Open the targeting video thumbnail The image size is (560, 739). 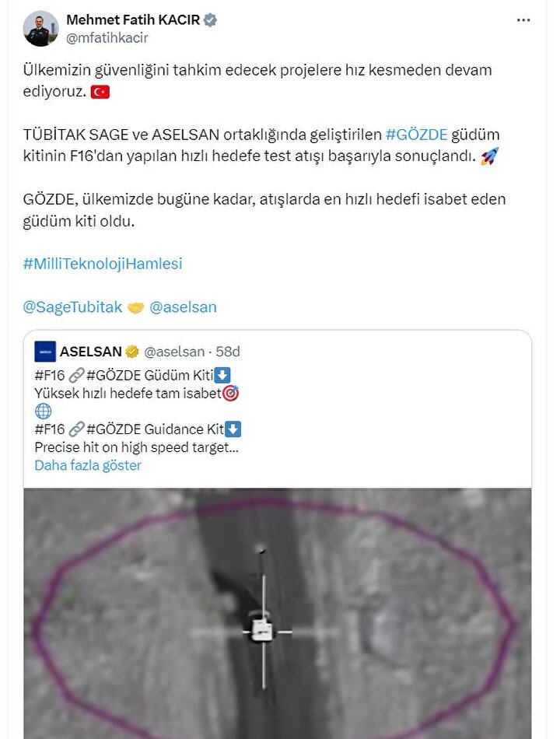pyautogui.click(x=278, y=613)
